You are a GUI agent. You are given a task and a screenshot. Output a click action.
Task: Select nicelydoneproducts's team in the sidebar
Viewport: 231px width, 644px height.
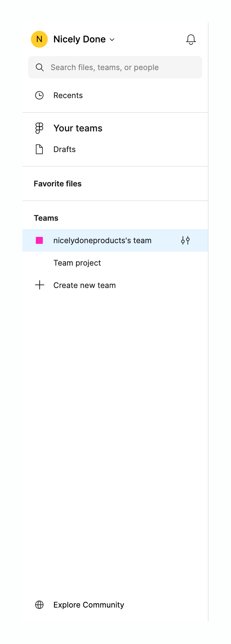pos(102,240)
